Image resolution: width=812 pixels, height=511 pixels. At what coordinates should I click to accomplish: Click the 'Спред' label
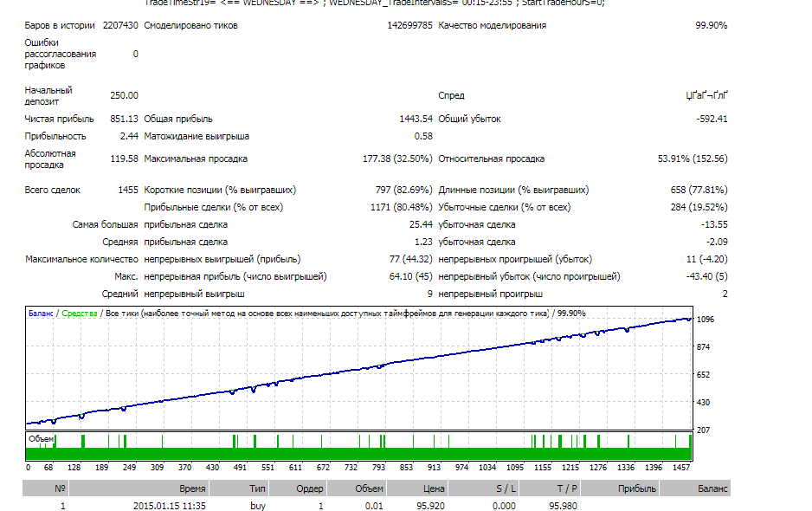452,96
